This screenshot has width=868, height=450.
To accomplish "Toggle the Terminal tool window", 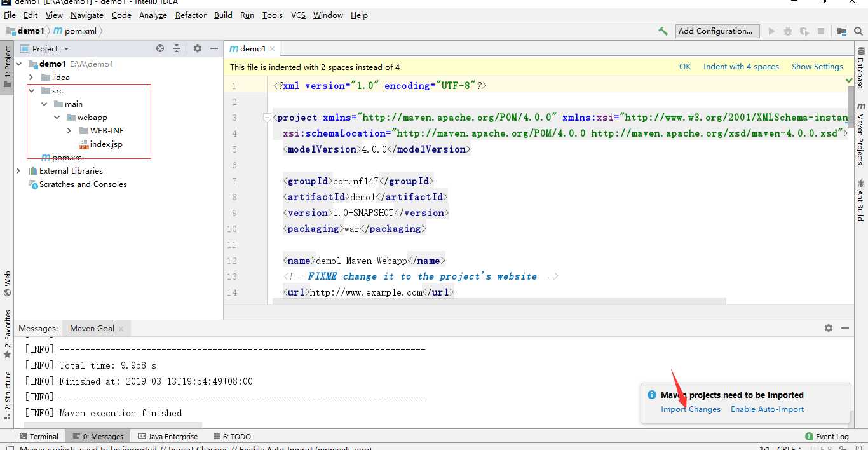I will (x=39, y=437).
